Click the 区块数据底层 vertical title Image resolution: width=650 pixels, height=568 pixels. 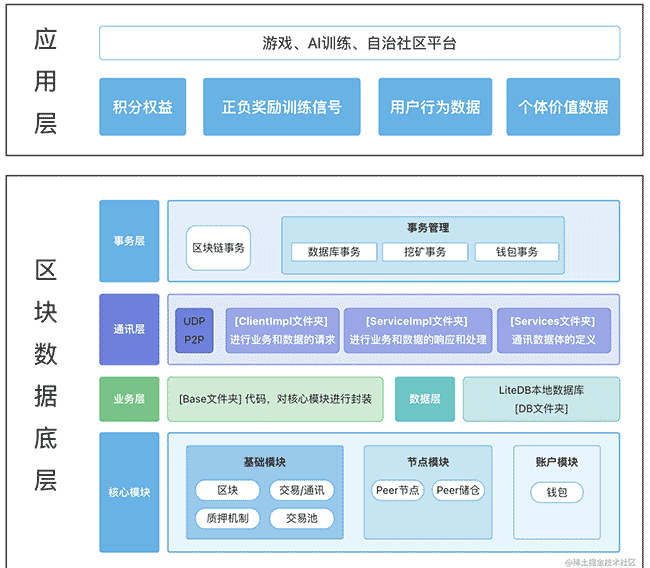click(x=45, y=375)
